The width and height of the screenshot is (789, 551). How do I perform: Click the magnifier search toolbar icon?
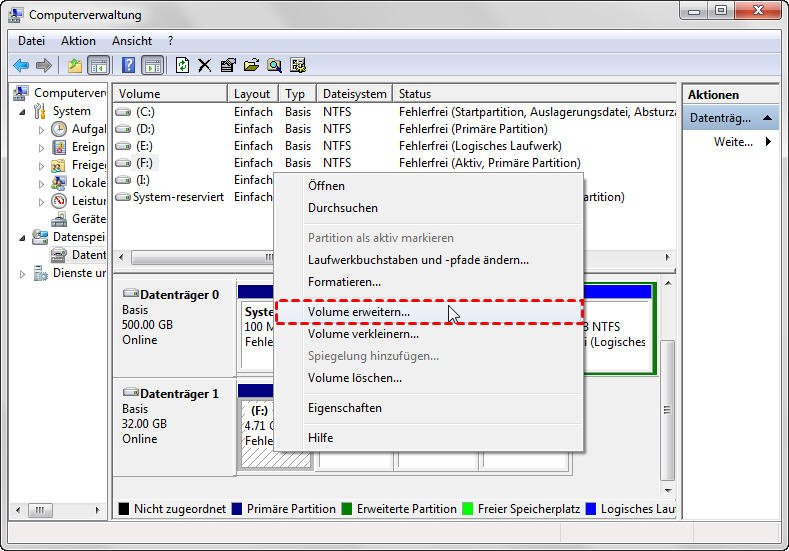point(274,65)
